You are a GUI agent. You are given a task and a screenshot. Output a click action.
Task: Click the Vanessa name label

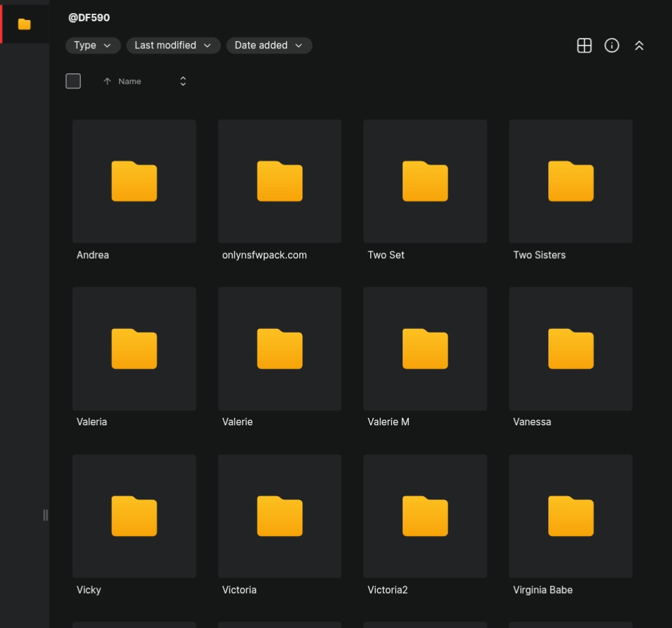(532, 422)
